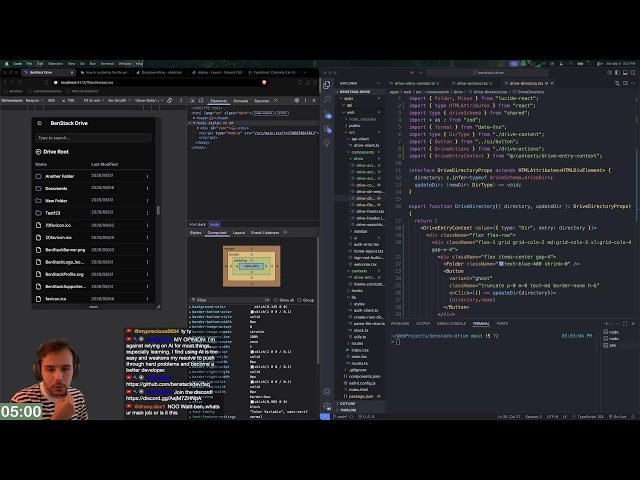The height and width of the screenshot is (480, 640).
Task: Expand OUTLINE section in Explorer
Action: 347,403
